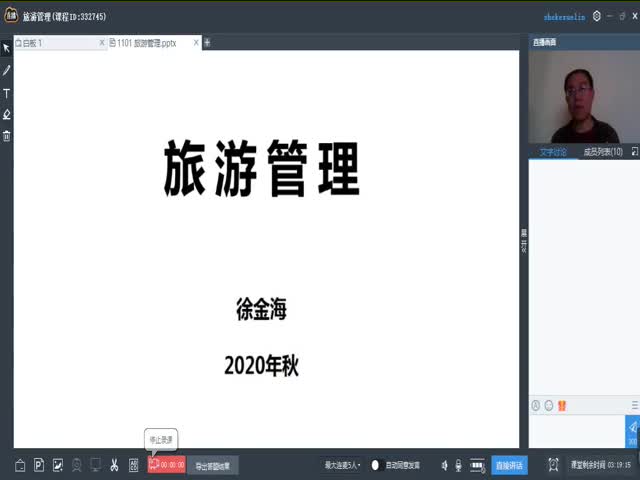This screenshot has height=480, width=640.
Task: Click the scissors screenshot tool
Action: tap(114, 465)
